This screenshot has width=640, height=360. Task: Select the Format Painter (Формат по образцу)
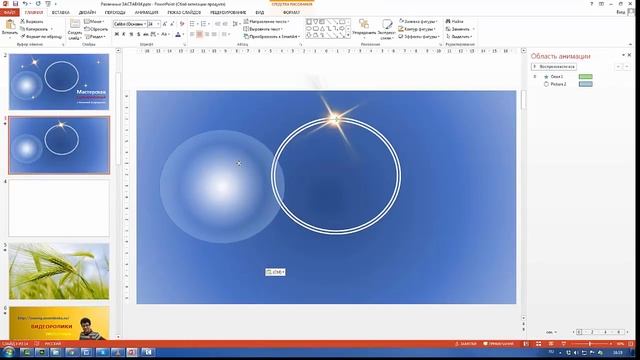(x=41, y=36)
